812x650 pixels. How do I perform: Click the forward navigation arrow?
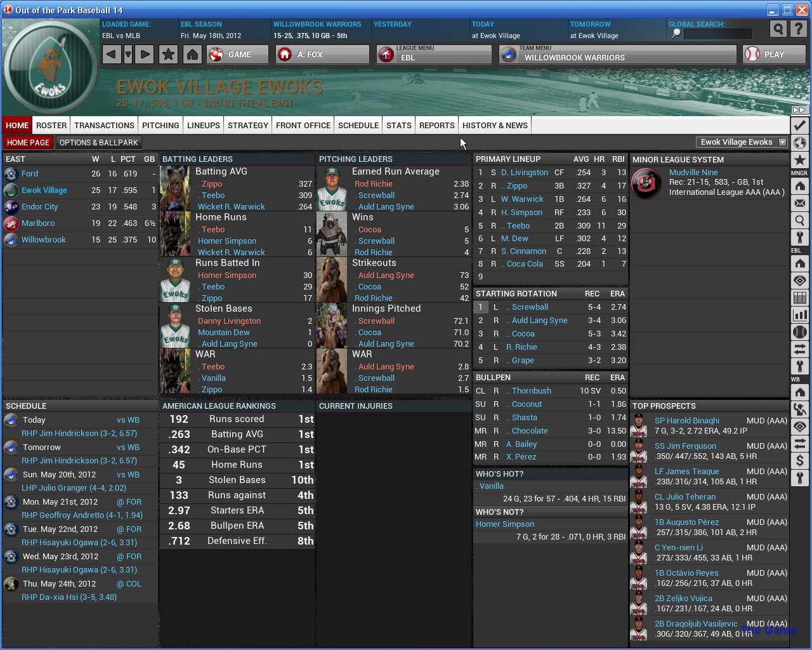click(145, 55)
